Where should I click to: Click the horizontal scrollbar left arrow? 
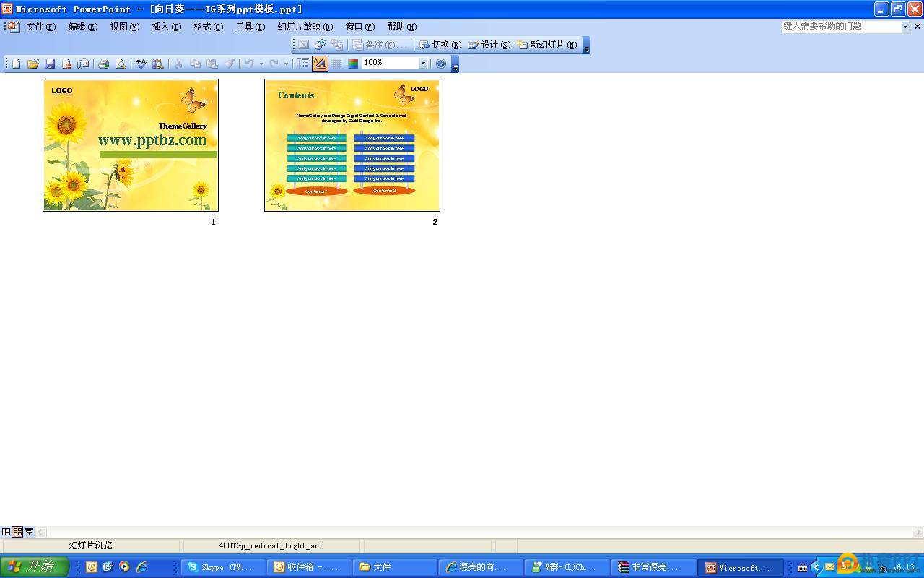pyautogui.click(x=41, y=532)
